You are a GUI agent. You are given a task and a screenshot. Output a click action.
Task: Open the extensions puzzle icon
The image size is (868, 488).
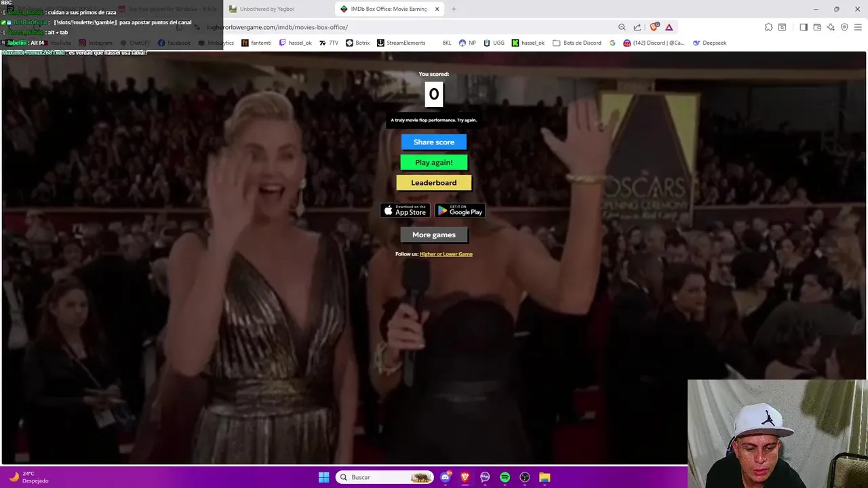click(768, 27)
